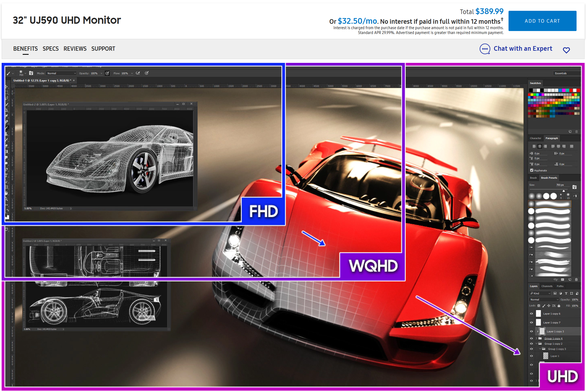Open the SPECS tab
This screenshot has height=392, width=586.
point(50,49)
